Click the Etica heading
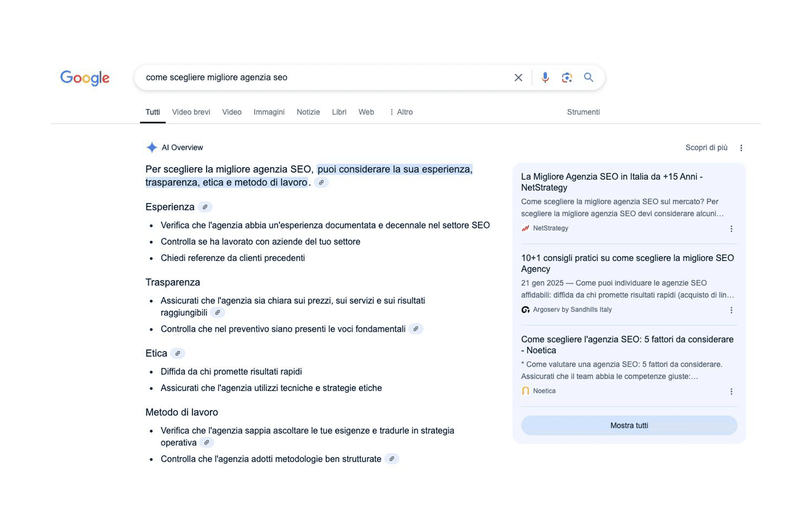Image resolution: width=812 pixels, height=522 pixels. [156, 353]
